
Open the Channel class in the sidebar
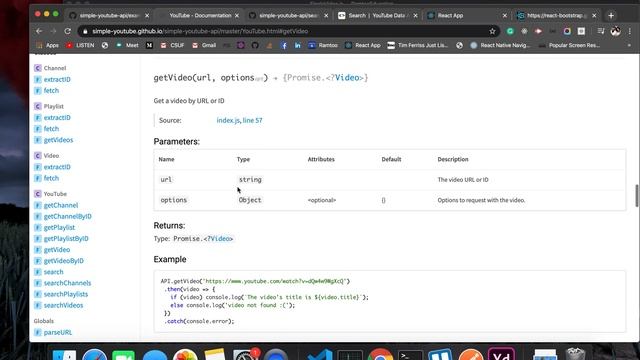(x=55, y=68)
